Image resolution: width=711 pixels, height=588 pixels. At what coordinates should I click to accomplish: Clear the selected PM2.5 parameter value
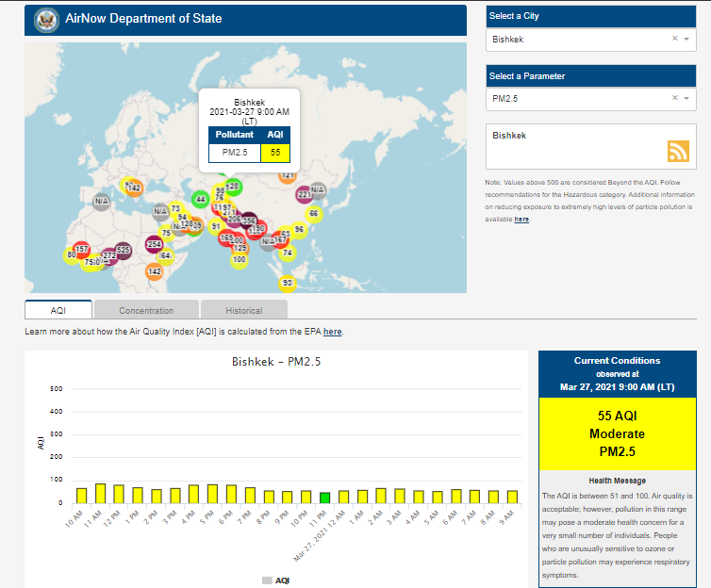coord(674,97)
